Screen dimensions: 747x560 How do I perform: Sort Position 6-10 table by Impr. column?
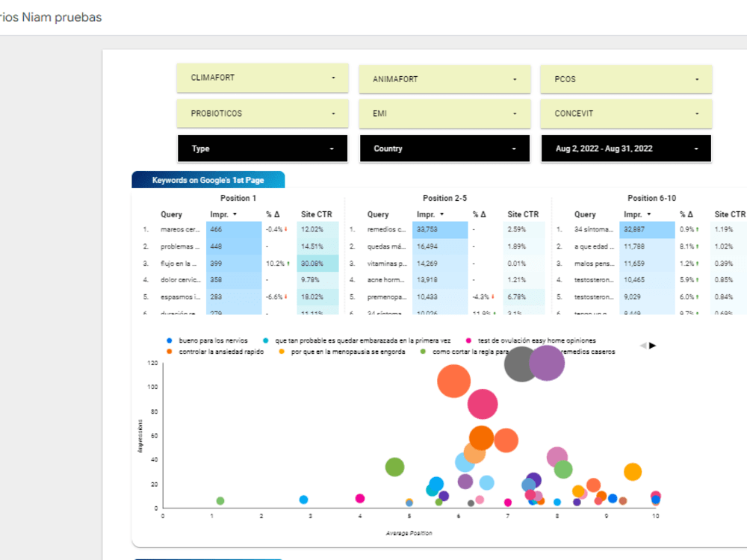point(637,214)
